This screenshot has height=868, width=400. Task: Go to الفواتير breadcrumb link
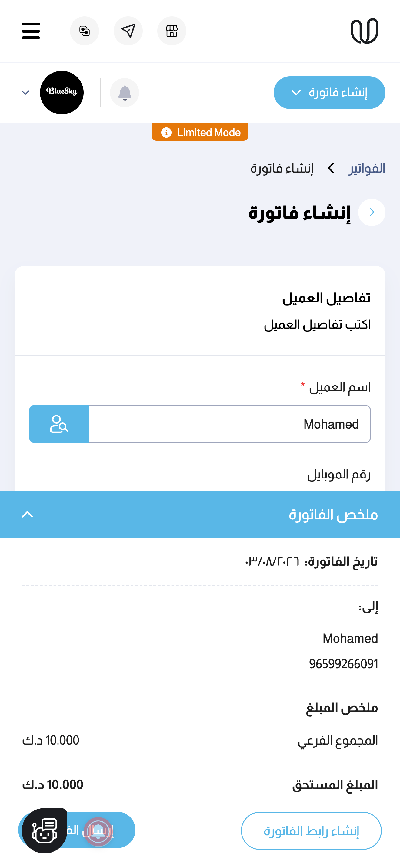(x=367, y=168)
